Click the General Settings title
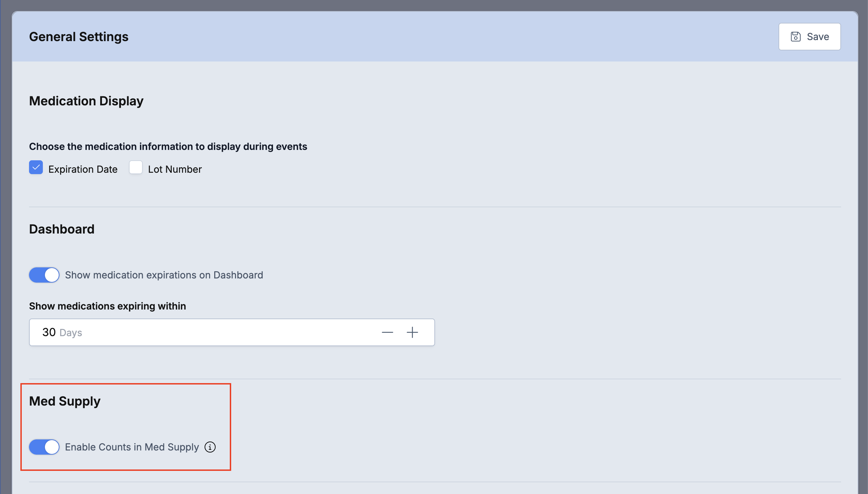868x494 pixels. [x=79, y=37]
